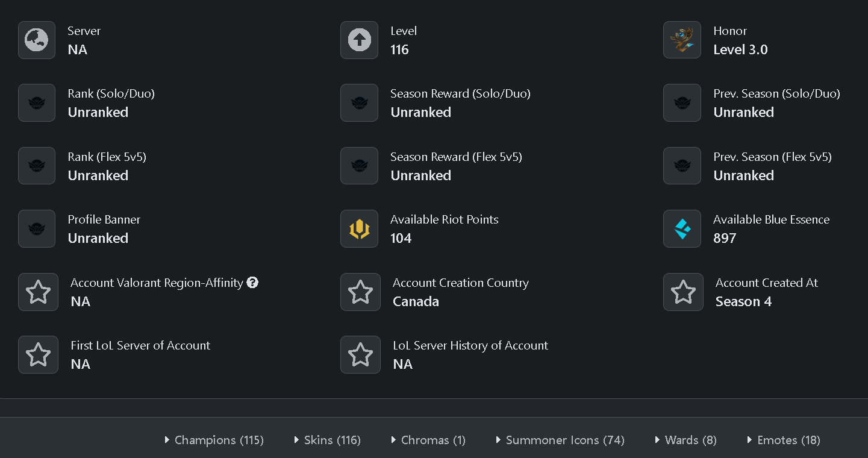Screen dimensions: 868x458
Task: Click the Profile Banner unranked icon
Action: 37,229
